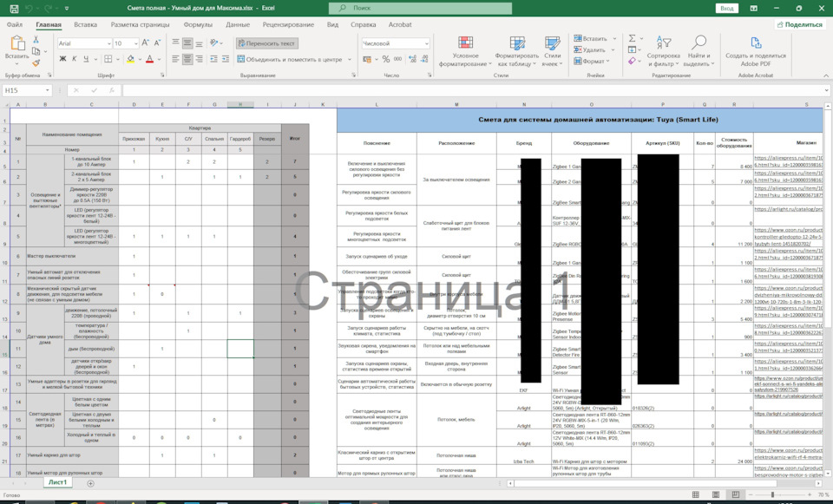833x504 pixels.
Task: Apply the Accounting number format icon
Action: [367, 60]
